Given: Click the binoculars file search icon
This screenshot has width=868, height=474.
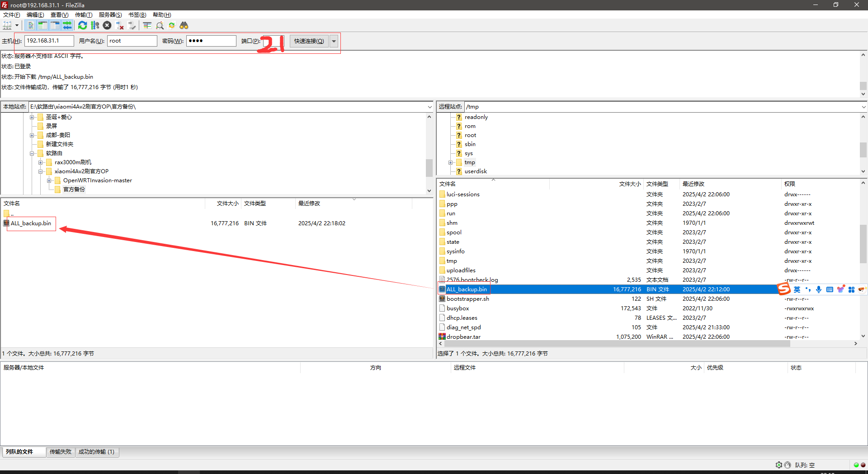Looking at the screenshot, I should pos(184,25).
